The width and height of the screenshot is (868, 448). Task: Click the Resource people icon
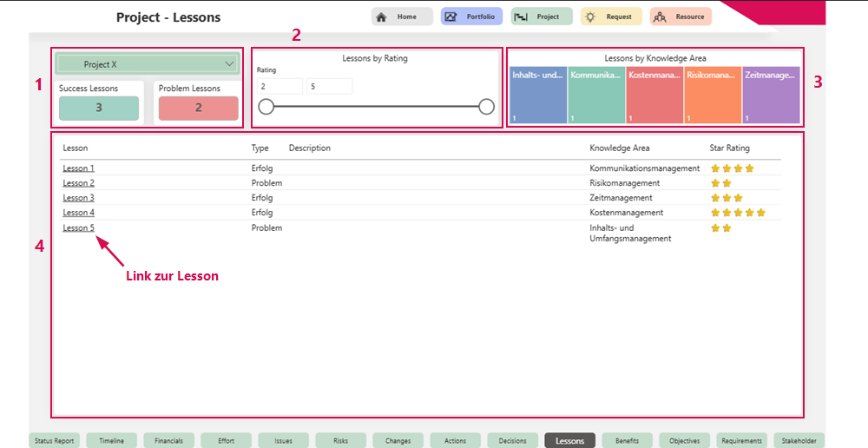(660, 16)
